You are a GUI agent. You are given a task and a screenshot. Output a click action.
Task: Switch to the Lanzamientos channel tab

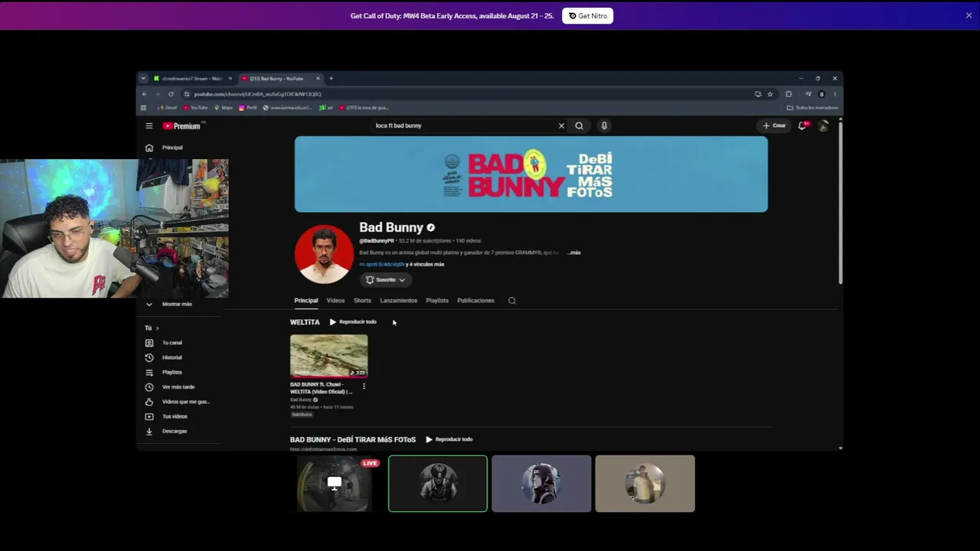click(399, 301)
